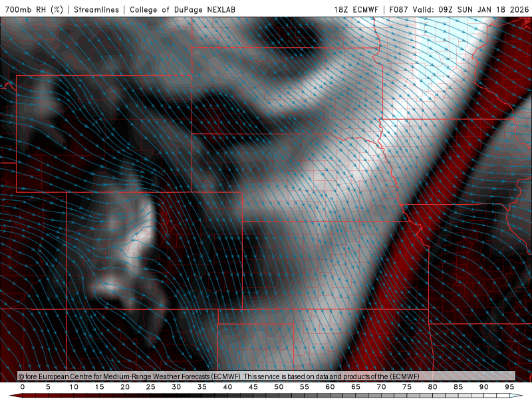Click the '50' color scale label
The width and height of the screenshot is (532, 399).
coord(279,387)
